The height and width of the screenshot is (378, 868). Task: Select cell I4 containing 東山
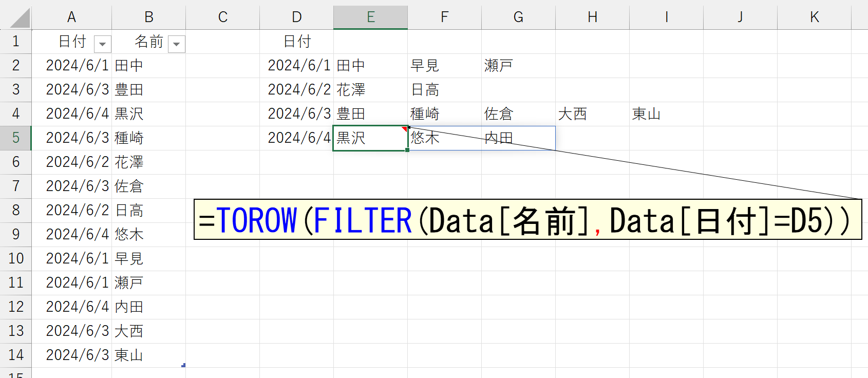pyautogui.click(x=666, y=114)
